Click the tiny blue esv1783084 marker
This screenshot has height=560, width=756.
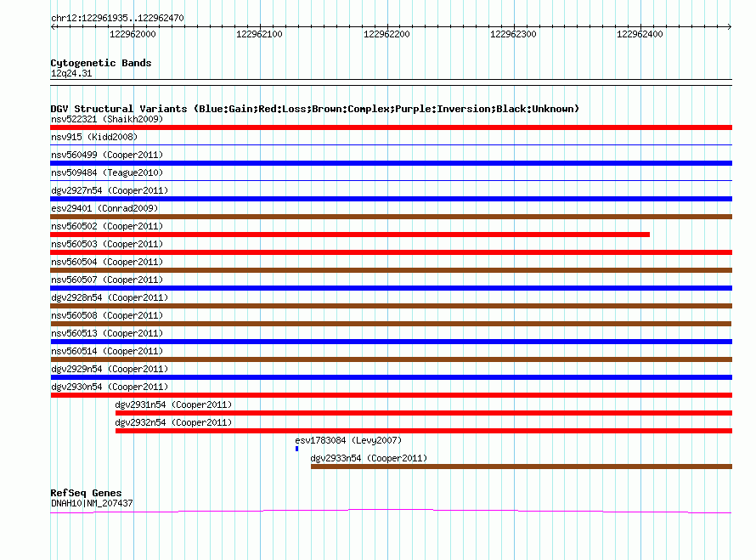tap(297, 449)
